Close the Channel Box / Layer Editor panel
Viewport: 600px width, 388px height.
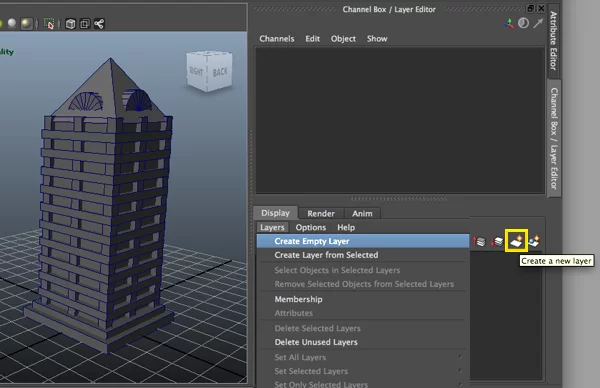coord(541,8)
